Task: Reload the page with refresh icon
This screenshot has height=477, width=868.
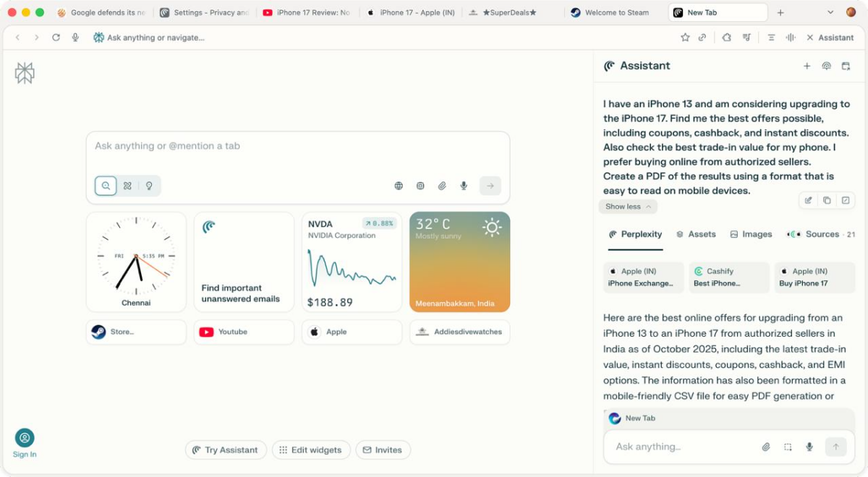Action: point(56,38)
